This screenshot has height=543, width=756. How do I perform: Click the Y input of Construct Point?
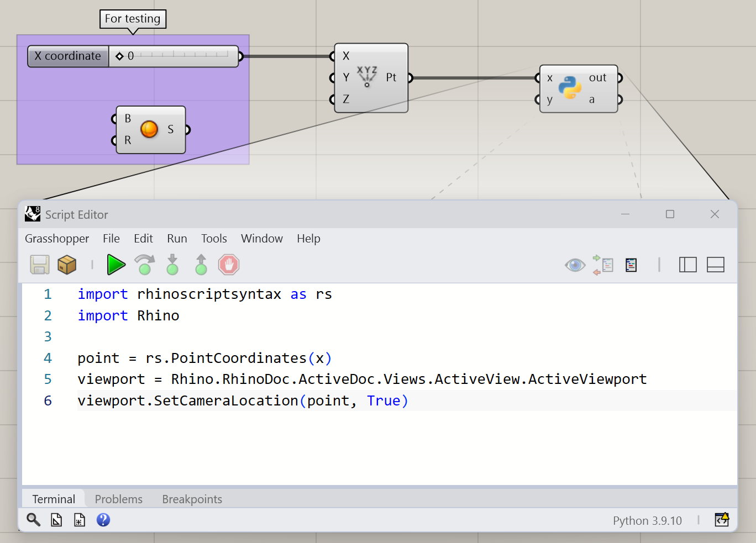coord(346,77)
